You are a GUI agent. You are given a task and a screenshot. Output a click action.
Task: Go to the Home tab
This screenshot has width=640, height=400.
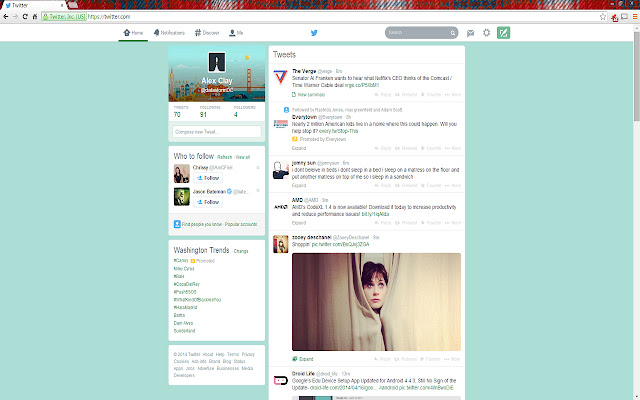point(133,33)
